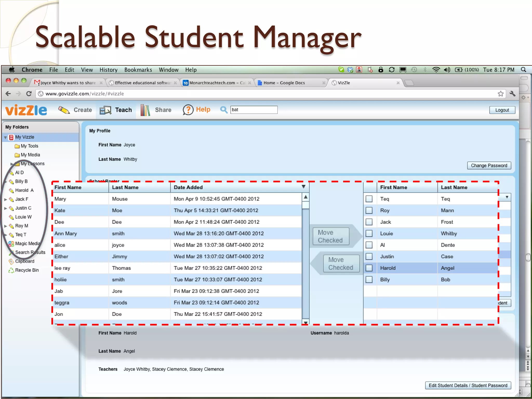
Task: Click Edit Student Details / Student Password
Action: (x=468, y=385)
